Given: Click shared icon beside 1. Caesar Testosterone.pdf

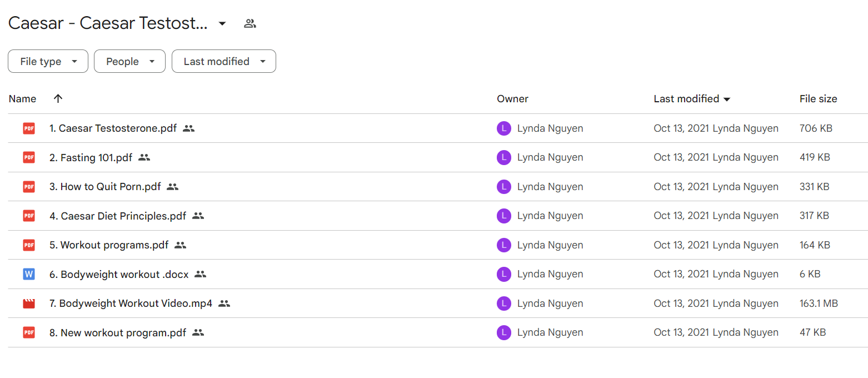Looking at the screenshot, I should pyautogui.click(x=189, y=128).
